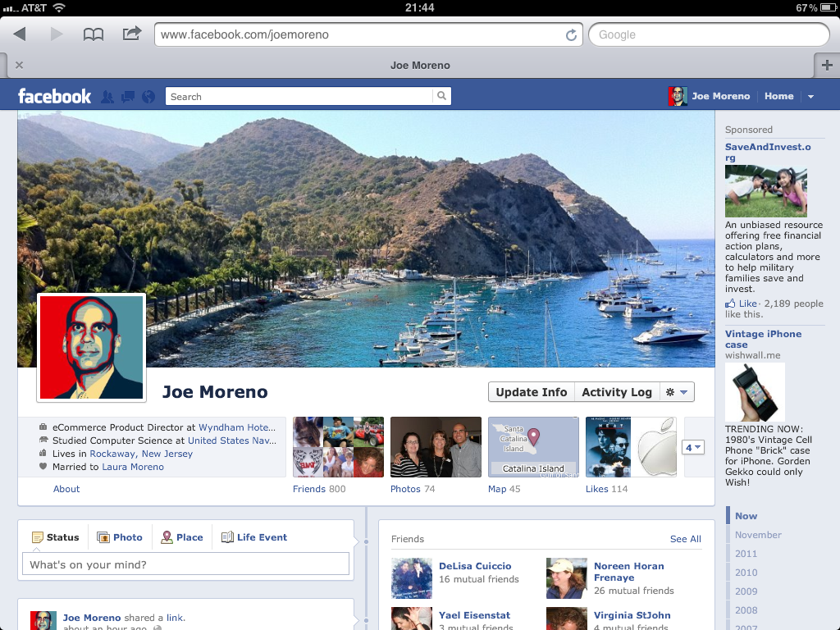Select the Life Event composer tab

point(254,537)
